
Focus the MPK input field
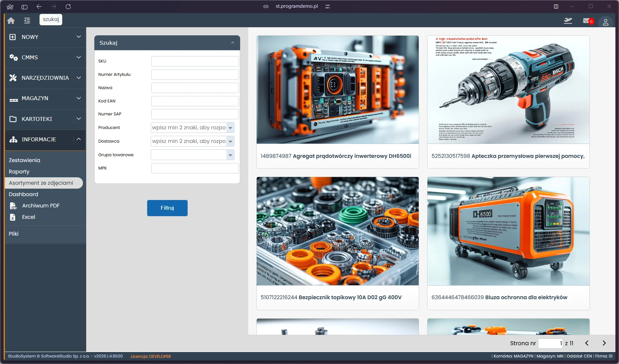(195, 168)
